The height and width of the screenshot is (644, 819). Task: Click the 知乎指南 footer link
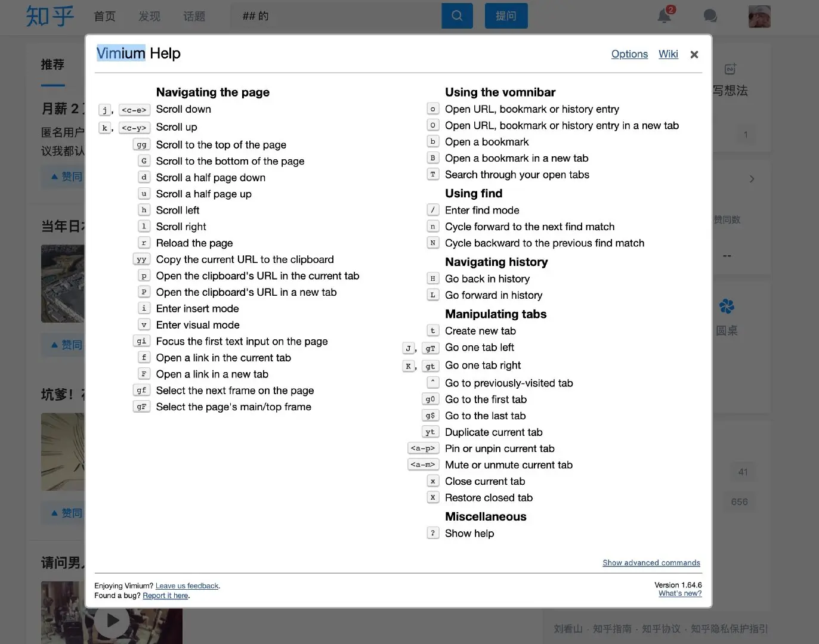coord(612,628)
